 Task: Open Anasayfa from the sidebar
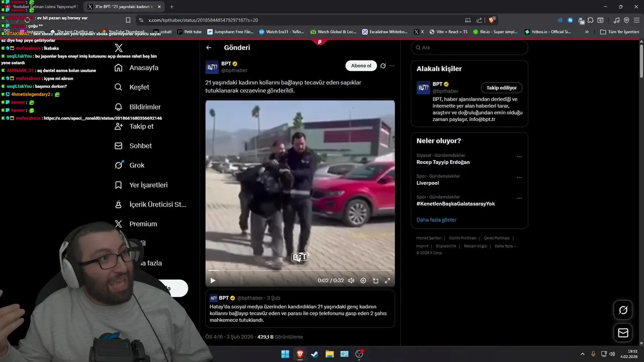(136, 68)
